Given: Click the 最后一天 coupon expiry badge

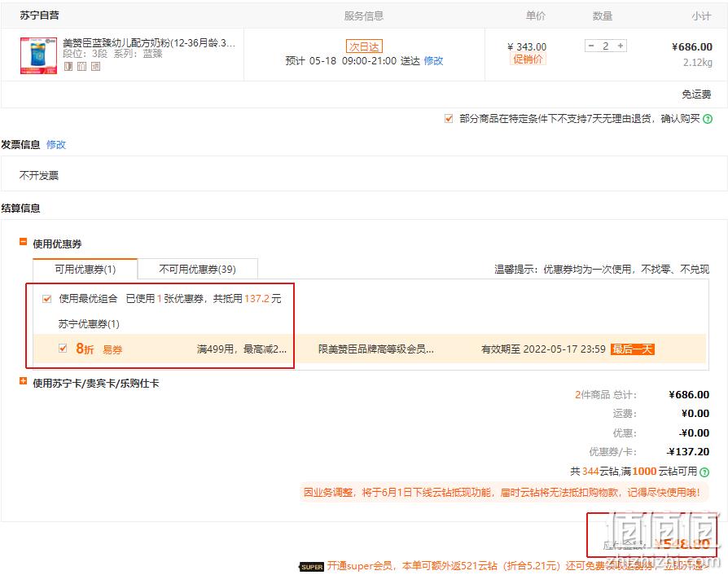Looking at the screenshot, I should 633,349.
